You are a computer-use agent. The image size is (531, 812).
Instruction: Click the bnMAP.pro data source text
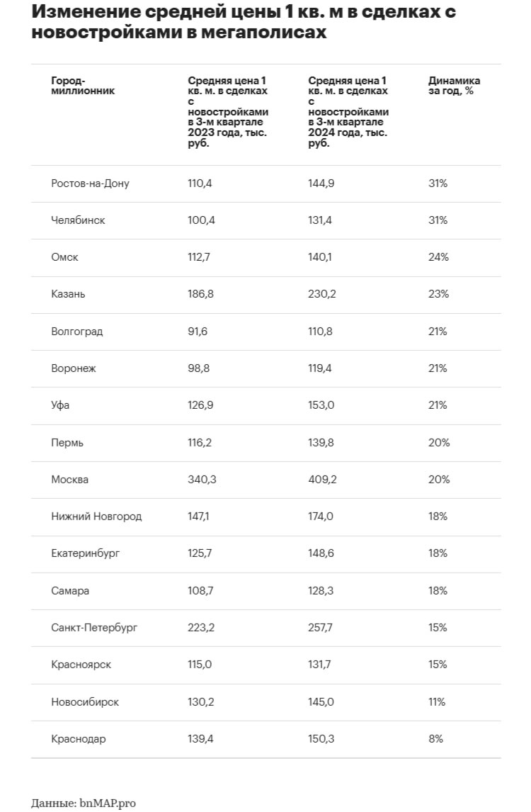(110, 803)
